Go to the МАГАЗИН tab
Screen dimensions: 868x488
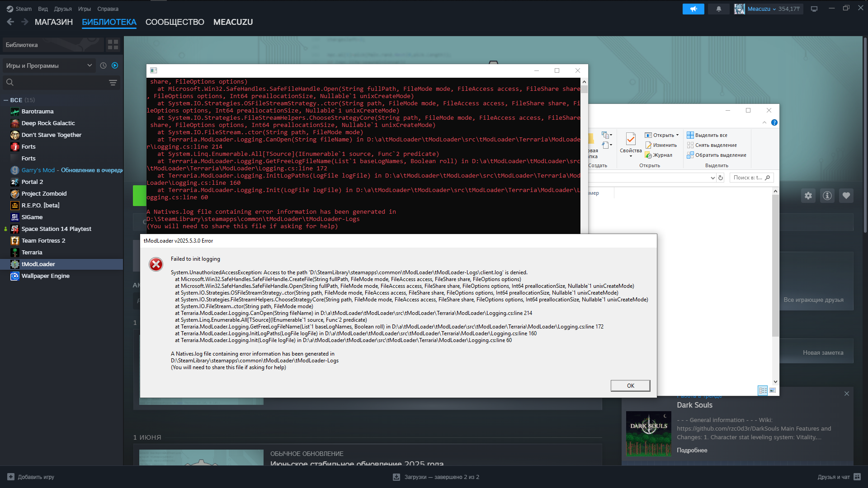53,22
